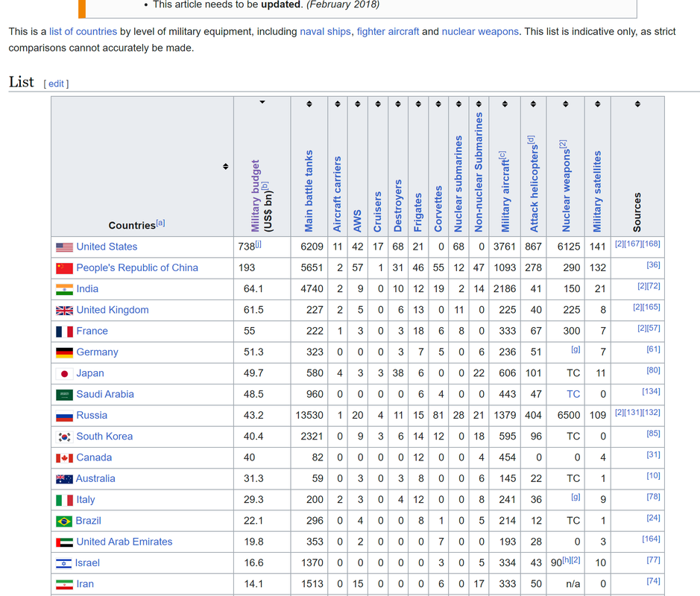Sort by Non-nuclear Submarines arrow icon

click(479, 104)
